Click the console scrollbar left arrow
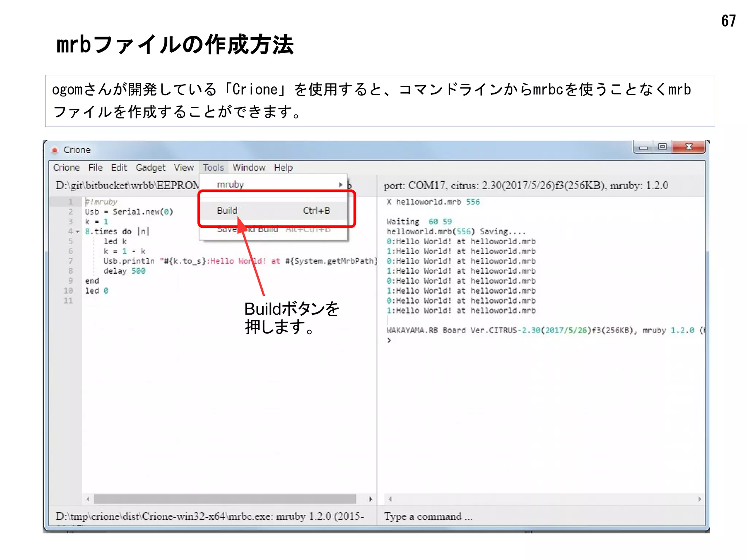This screenshot has height=560, width=747. click(390, 499)
